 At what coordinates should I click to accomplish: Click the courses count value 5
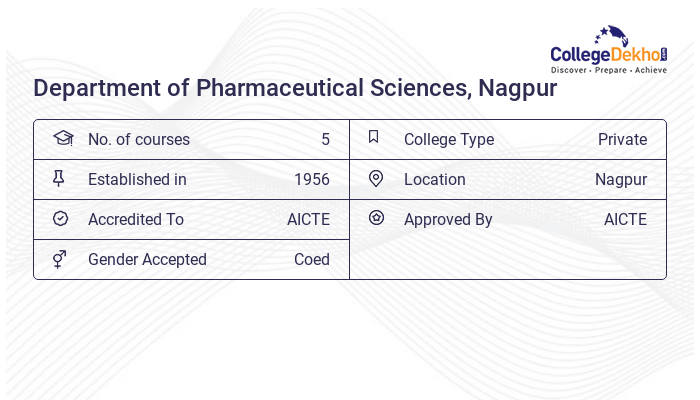325,139
